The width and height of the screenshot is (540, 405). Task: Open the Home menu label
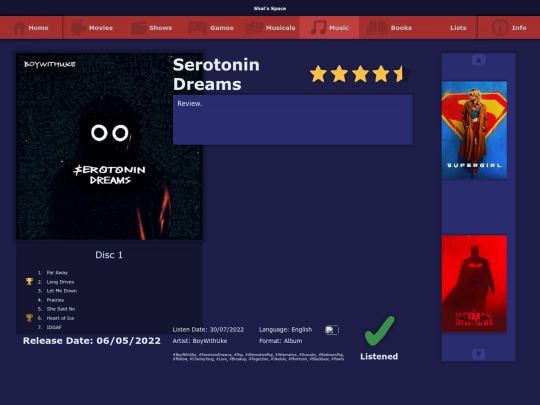(38, 28)
